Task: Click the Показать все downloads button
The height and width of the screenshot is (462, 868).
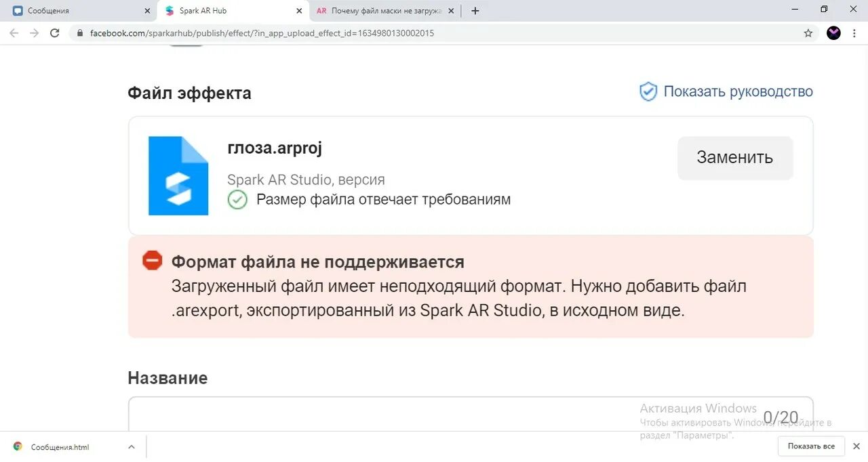Action: point(811,446)
